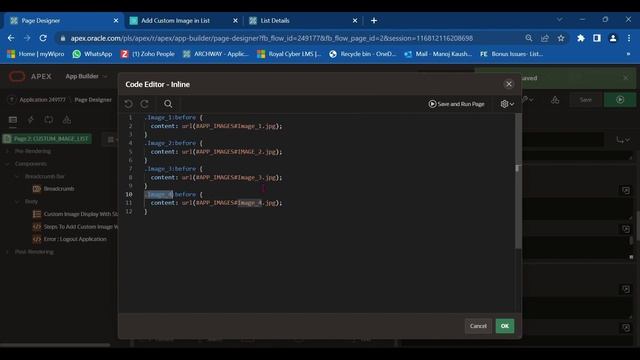The height and width of the screenshot is (360, 640).
Task: Reload the current page
Action: (x=43, y=38)
